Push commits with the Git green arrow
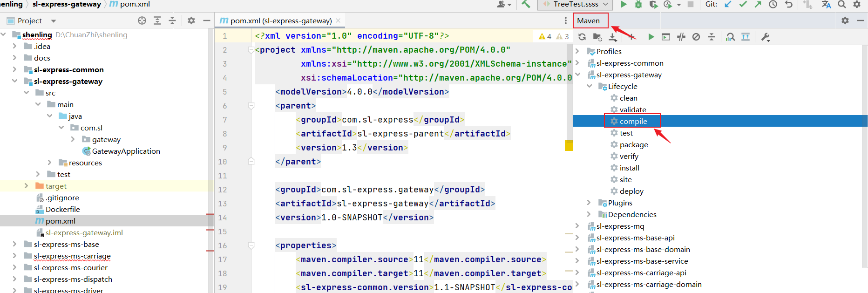Image resolution: width=868 pixels, height=293 pixels. pos(758,4)
